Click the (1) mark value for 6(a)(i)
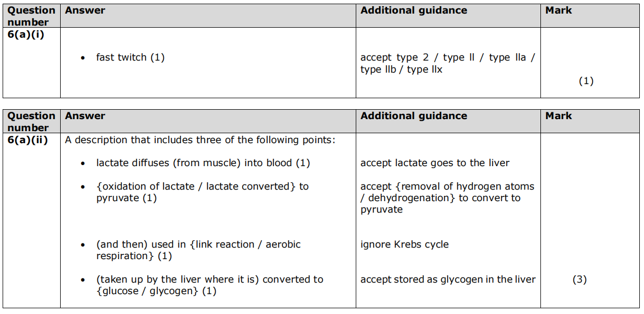The image size is (644, 314). [x=586, y=81]
